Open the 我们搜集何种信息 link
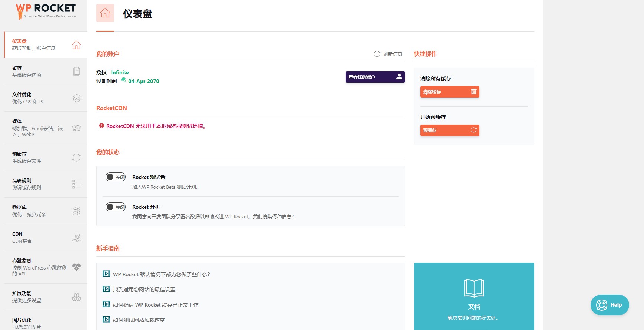Screen dimensions: 644x330 click(274, 217)
